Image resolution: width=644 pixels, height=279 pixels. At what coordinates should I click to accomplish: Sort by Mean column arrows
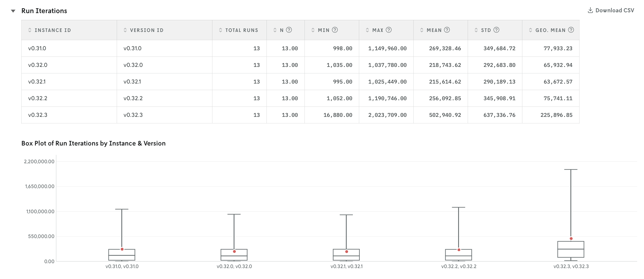[x=422, y=30]
